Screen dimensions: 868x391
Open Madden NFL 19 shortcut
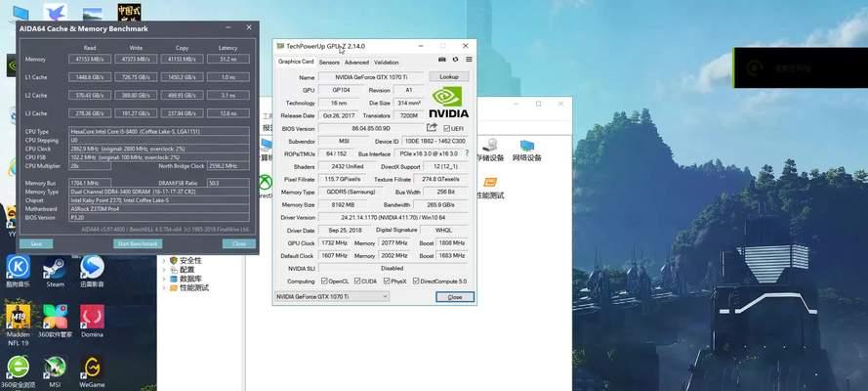pyautogui.click(x=19, y=326)
